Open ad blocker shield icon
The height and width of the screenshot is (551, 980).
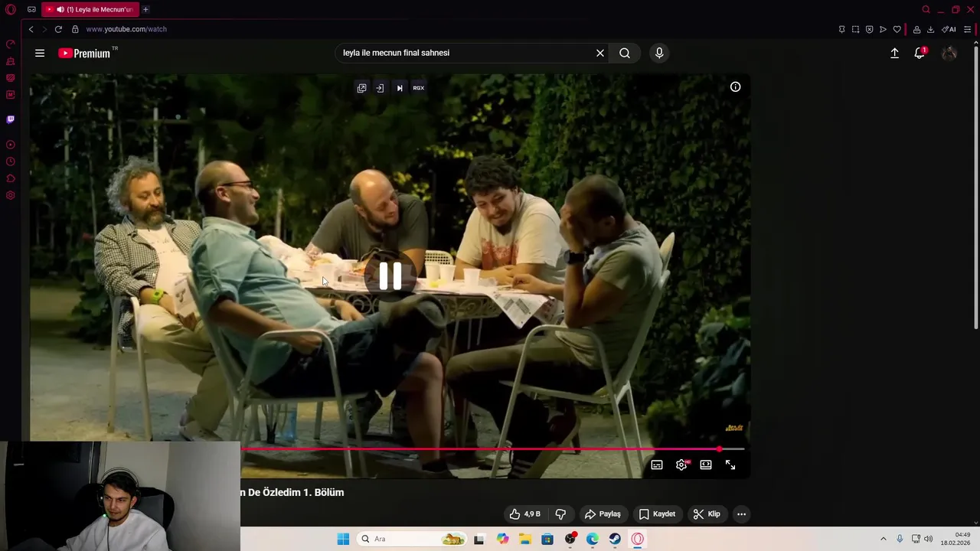click(x=869, y=29)
